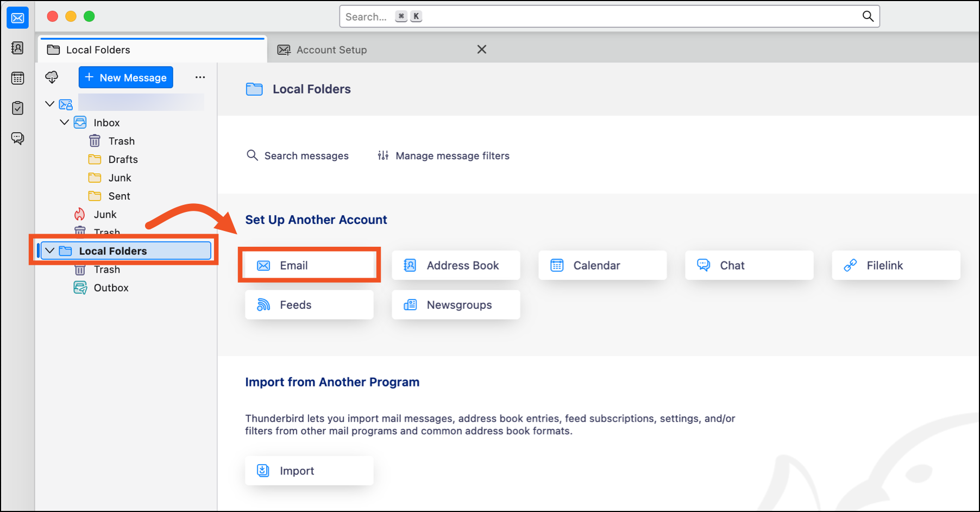Select the Drafts folder in tree
This screenshot has height=512, width=980.
pos(123,159)
